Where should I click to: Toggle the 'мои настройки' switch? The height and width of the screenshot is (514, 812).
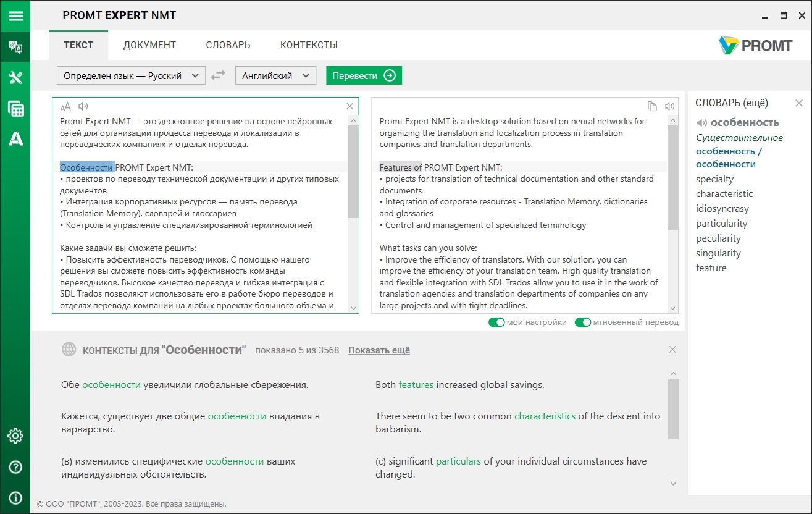point(496,322)
